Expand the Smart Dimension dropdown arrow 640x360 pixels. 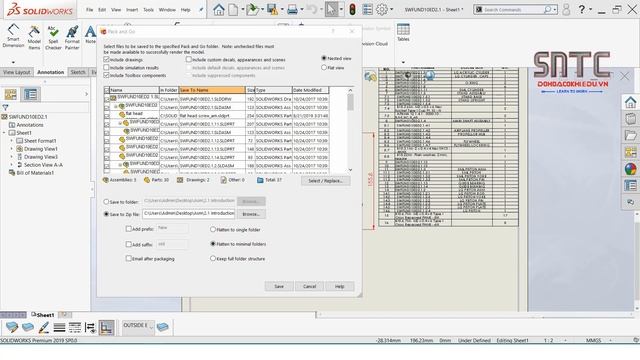(x=13, y=62)
